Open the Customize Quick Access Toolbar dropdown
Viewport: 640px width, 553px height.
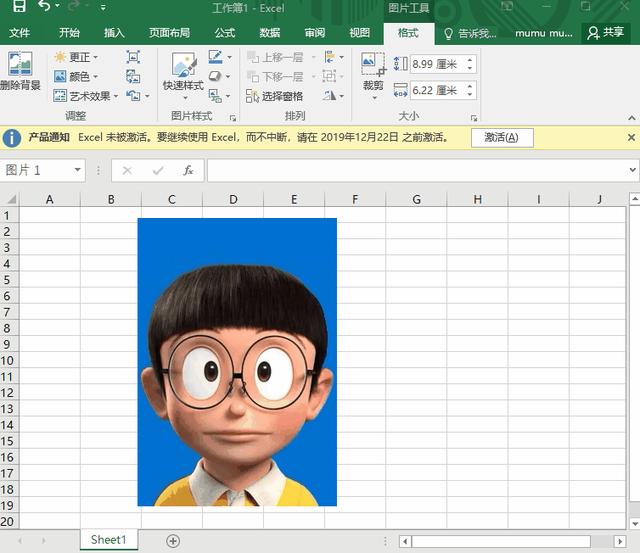click(x=103, y=7)
